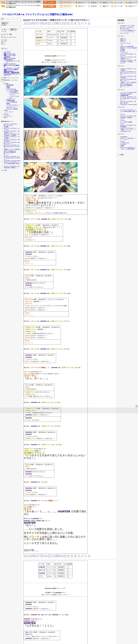Open the 愚痴板 board link
This screenshot has width=138, height=644.
[x=8, y=103]
